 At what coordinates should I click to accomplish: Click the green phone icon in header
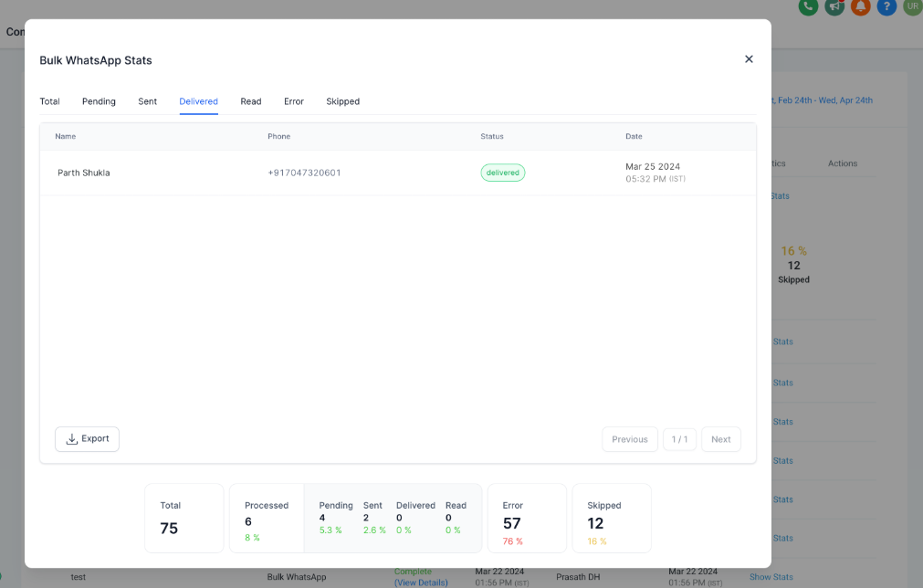808,6
